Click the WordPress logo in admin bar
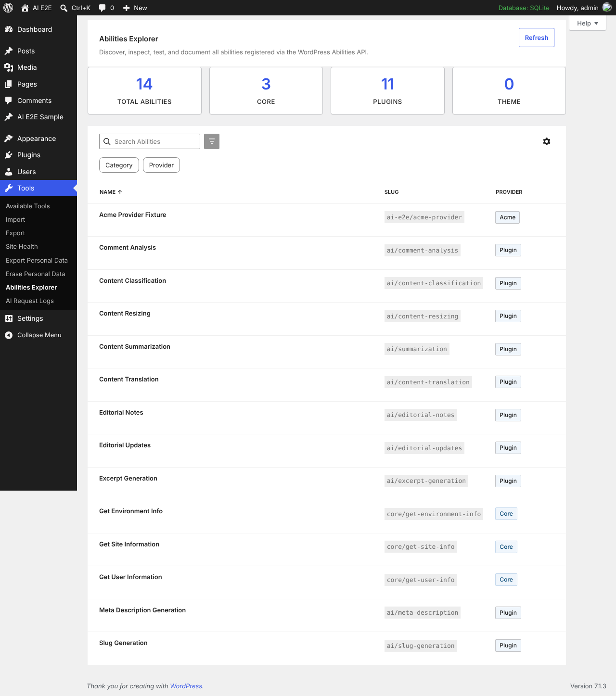 click(8, 8)
